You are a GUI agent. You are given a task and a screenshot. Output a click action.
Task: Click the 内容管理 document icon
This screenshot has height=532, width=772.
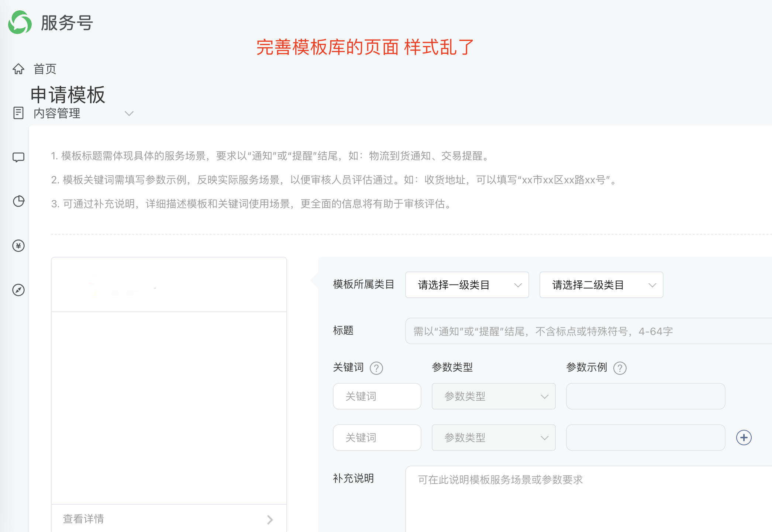click(x=18, y=113)
